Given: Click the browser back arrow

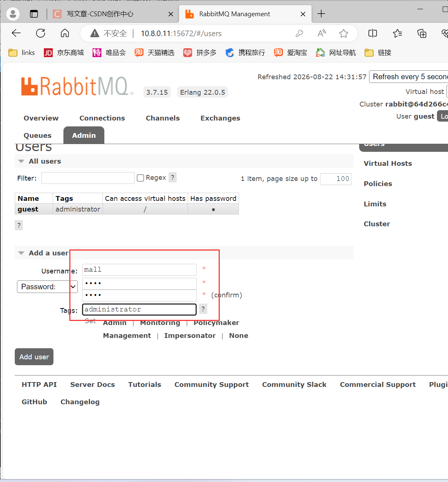Looking at the screenshot, I should pos(16,33).
